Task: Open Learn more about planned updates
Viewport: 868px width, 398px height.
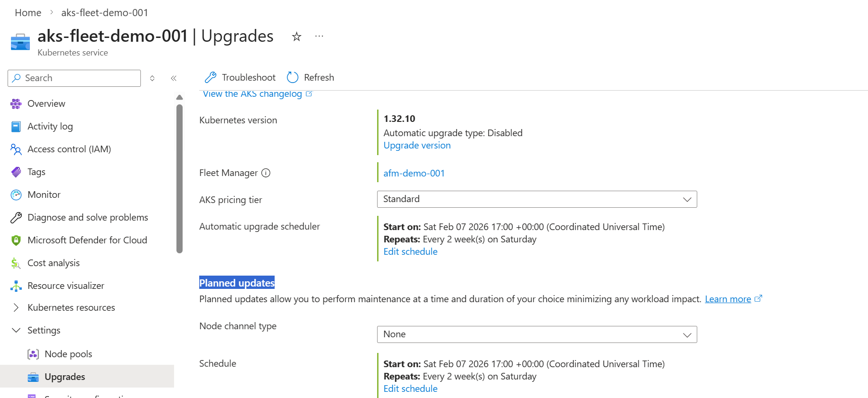Action: [728, 299]
